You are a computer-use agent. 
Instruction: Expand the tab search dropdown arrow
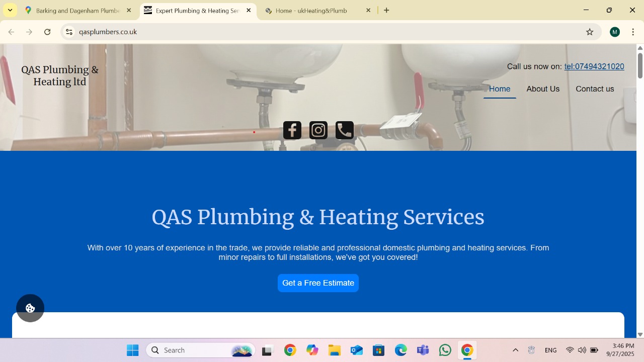pyautogui.click(x=10, y=10)
